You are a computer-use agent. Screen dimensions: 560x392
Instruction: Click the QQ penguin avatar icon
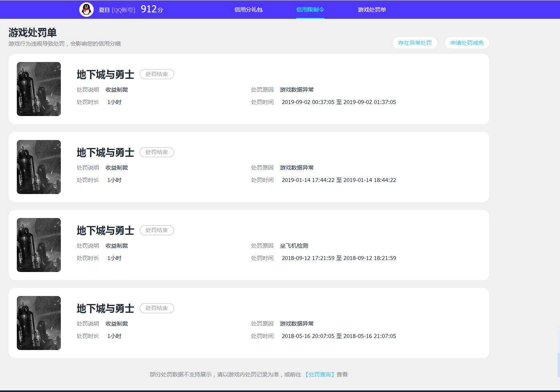[86, 10]
